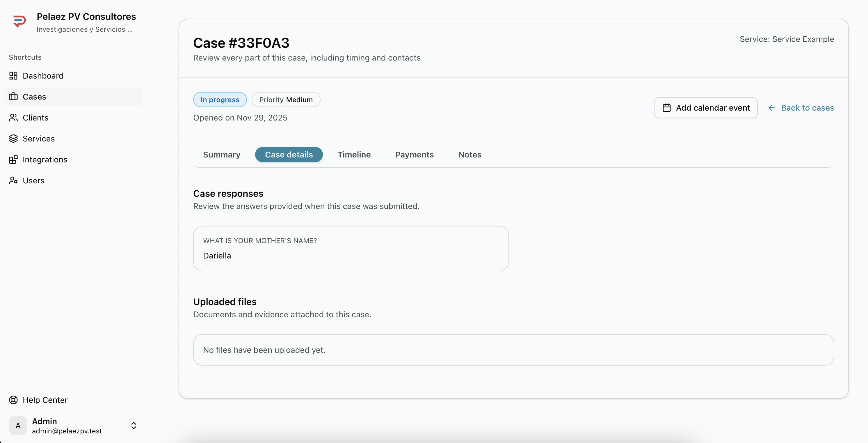Go to the Payments tab
This screenshot has height=443, width=868.
pyautogui.click(x=414, y=155)
